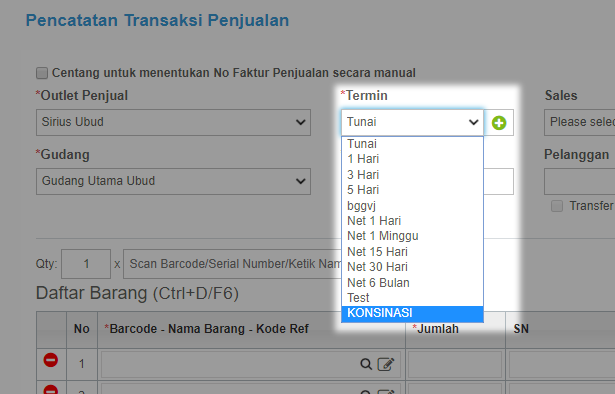Collapse the Termin dropdown showing Tunai
The height and width of the screenshot is (394, 615).
412,122
